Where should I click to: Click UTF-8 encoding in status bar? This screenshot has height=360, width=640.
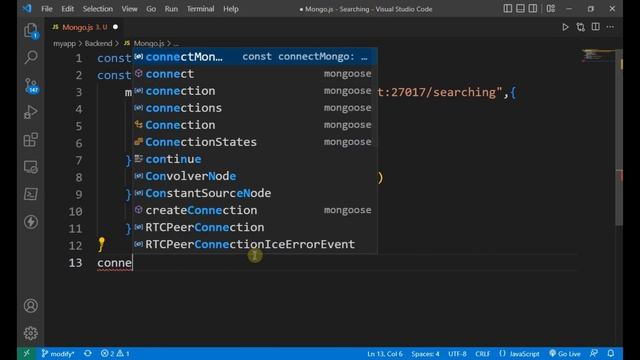tap(457, 353)
